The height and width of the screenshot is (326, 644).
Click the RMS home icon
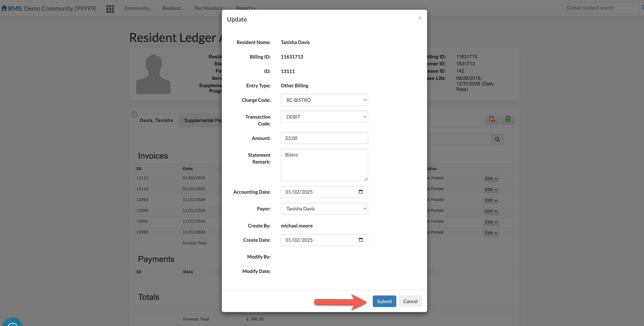4,8
